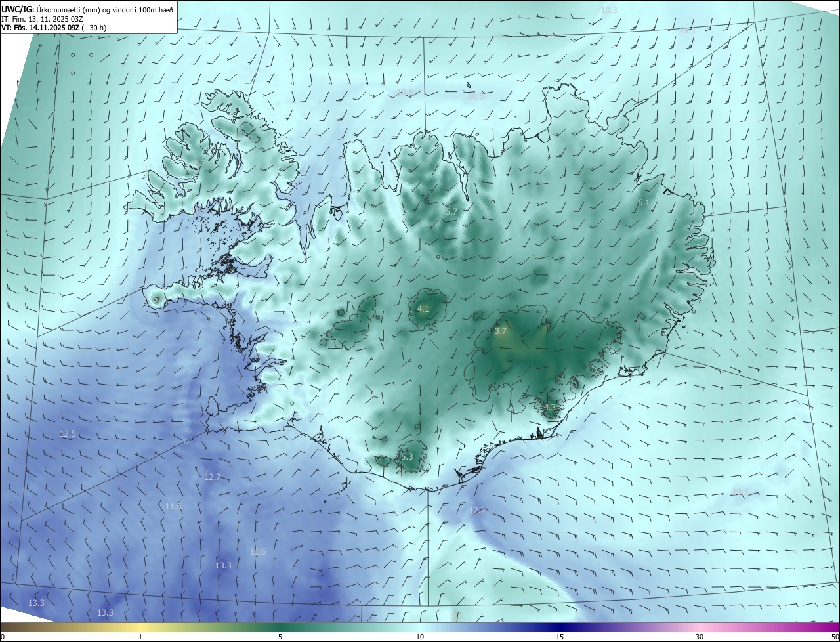Click the 'VT: Fös. 14.11.2025 09Z (+30 h)' line
This screenshot has width=840, height=642.
pos(54,28)
